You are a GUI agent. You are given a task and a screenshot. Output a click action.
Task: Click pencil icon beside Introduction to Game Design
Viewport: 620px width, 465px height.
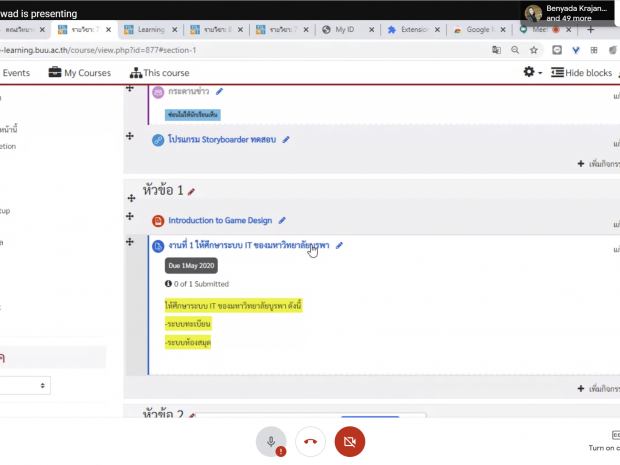(x=282, y=220)
